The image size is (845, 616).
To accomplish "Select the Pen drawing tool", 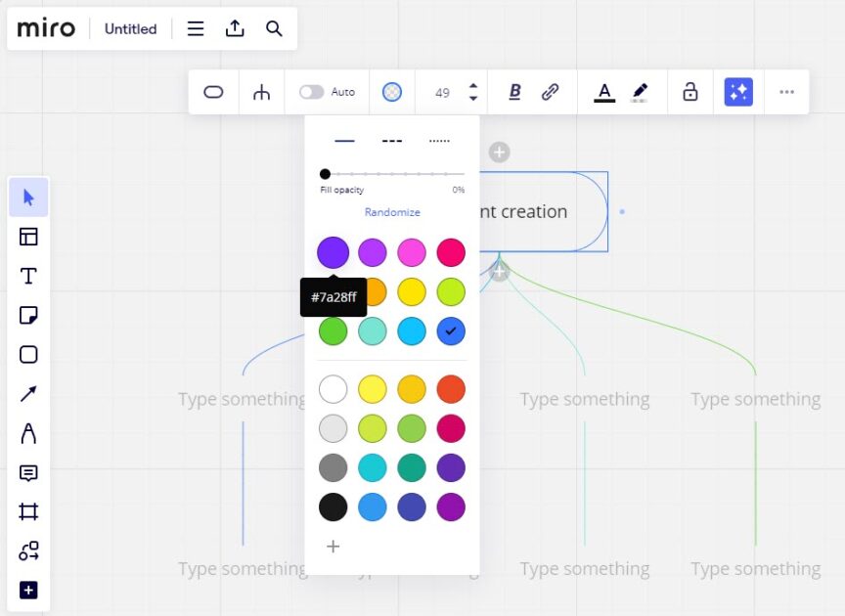I will tap(28, 432).
